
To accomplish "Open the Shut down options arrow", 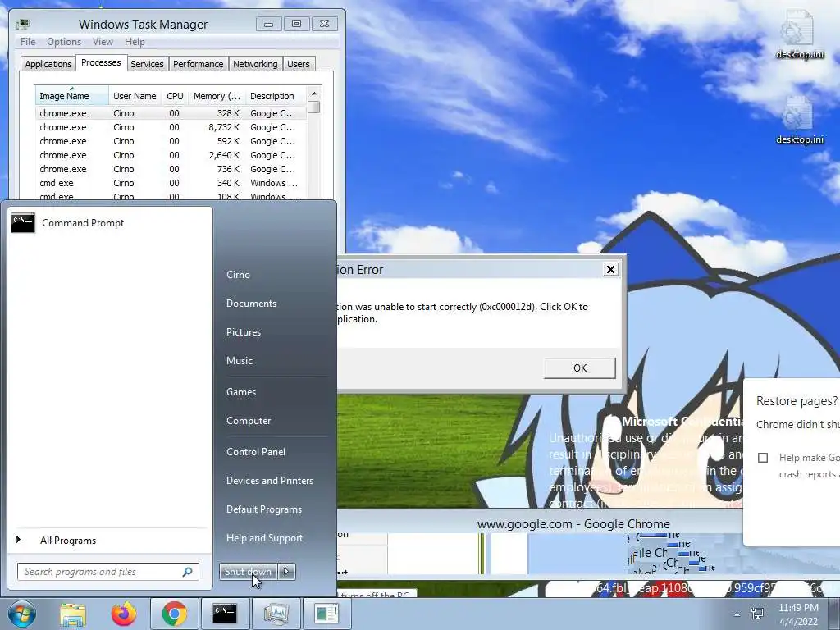I will pos(286,572).
